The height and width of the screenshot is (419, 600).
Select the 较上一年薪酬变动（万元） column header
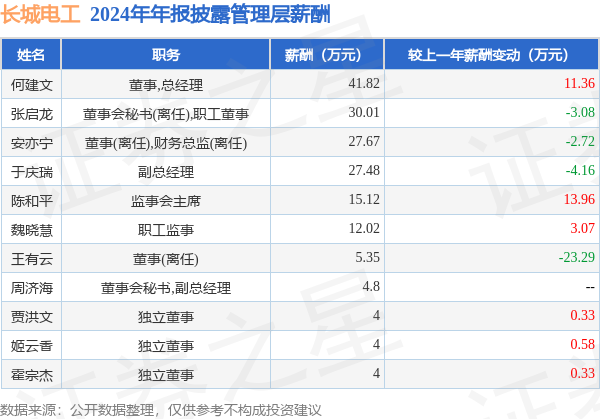(492, 54)
